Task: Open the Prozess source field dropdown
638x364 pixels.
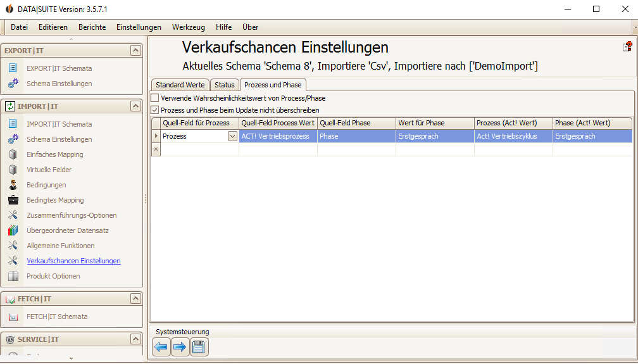Action: (232, 136)
